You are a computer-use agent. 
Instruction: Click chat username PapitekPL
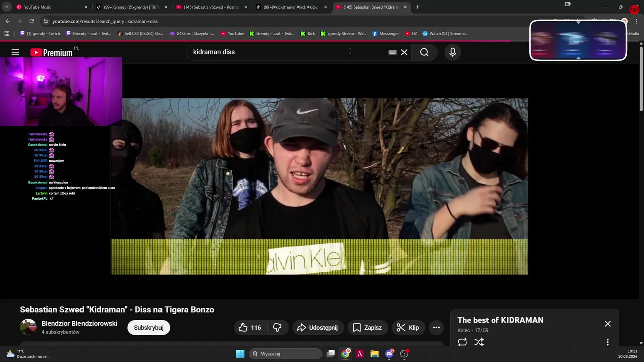(39, 199)
